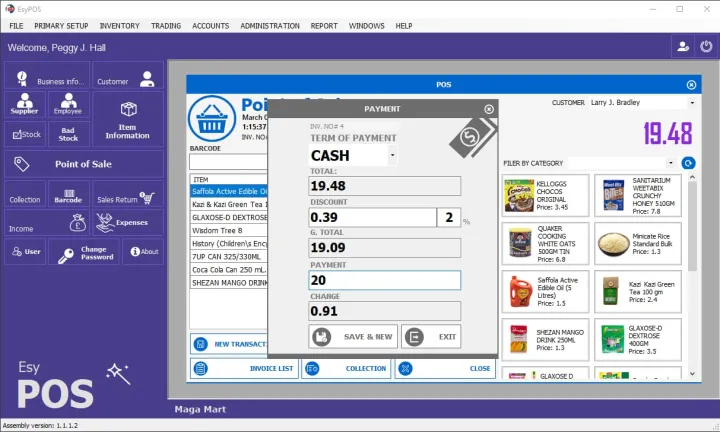The height and width of the screenshot is (432, 720).
Task: Open the Employee section
Action: point(68,104)
